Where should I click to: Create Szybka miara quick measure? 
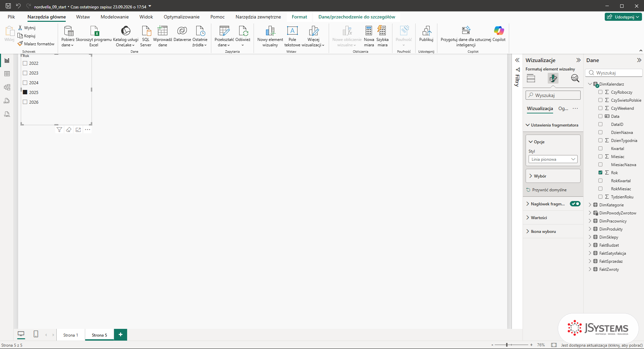click(382, 36)
